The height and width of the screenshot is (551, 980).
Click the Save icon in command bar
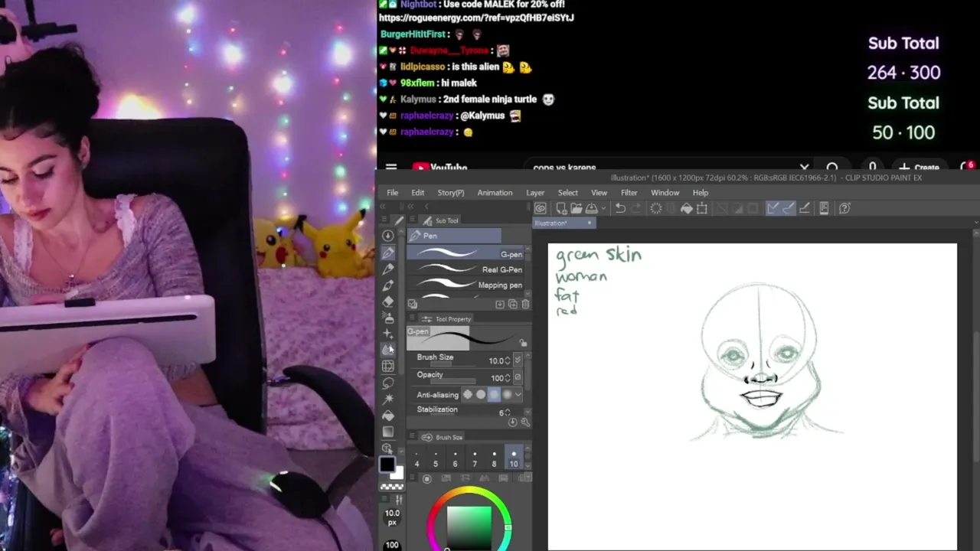click(591, 208)
